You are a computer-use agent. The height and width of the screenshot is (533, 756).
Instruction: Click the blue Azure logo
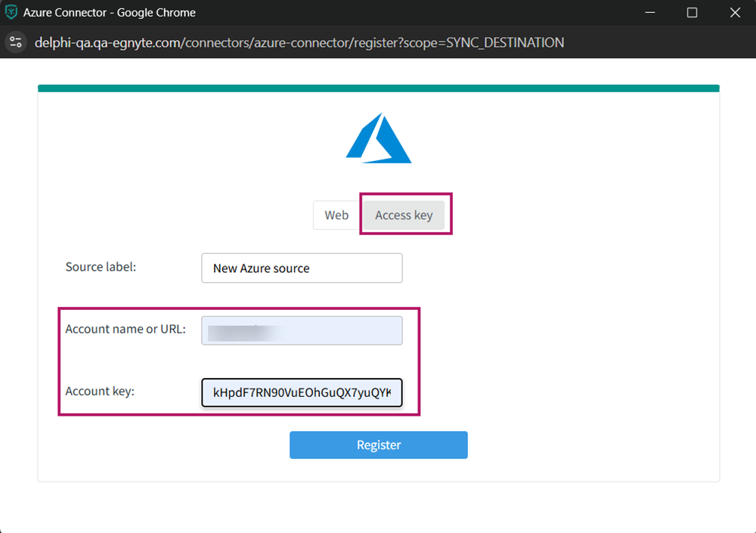tap(378, 138)
